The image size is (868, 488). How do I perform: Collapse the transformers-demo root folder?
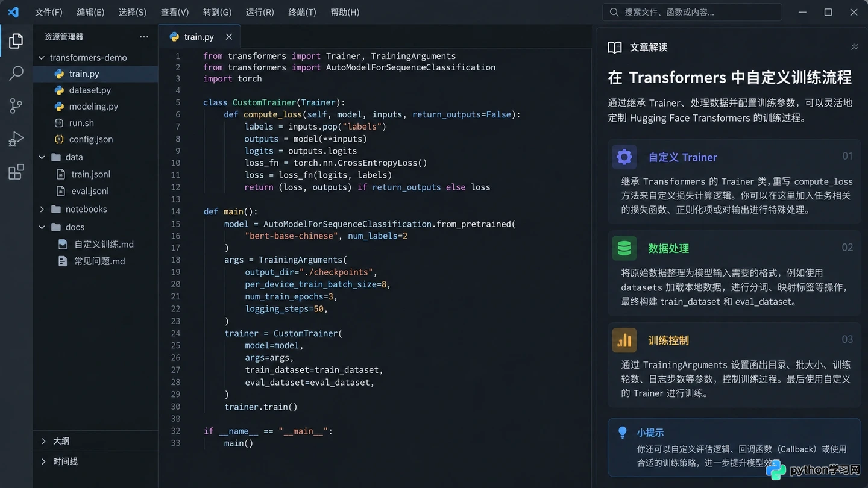42,58
